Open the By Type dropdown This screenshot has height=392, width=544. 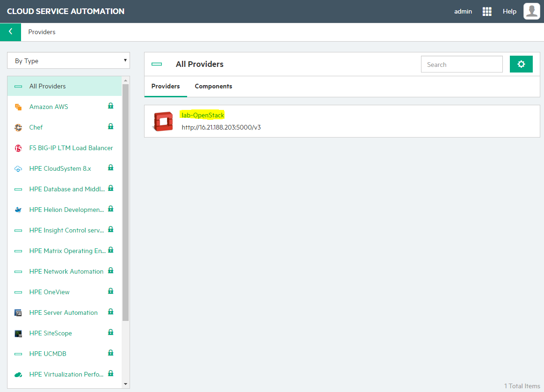point(69,61)
